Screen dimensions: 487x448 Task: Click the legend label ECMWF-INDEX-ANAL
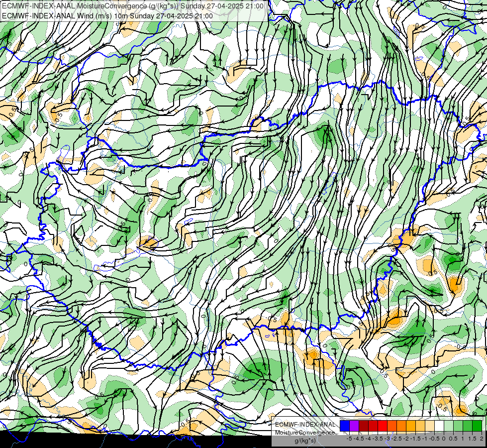305,425
